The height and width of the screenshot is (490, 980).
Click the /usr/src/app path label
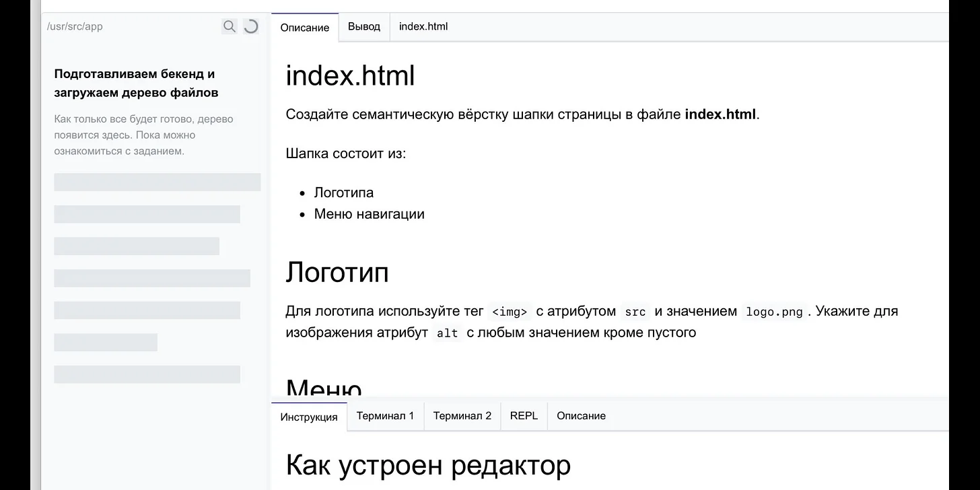coord(75,27)
